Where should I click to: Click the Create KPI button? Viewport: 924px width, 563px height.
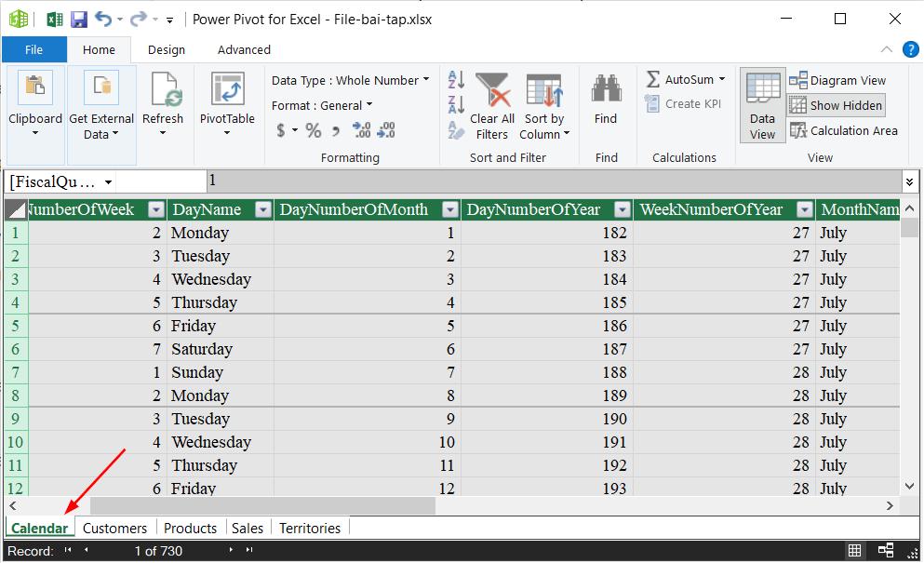coord(683,104)
